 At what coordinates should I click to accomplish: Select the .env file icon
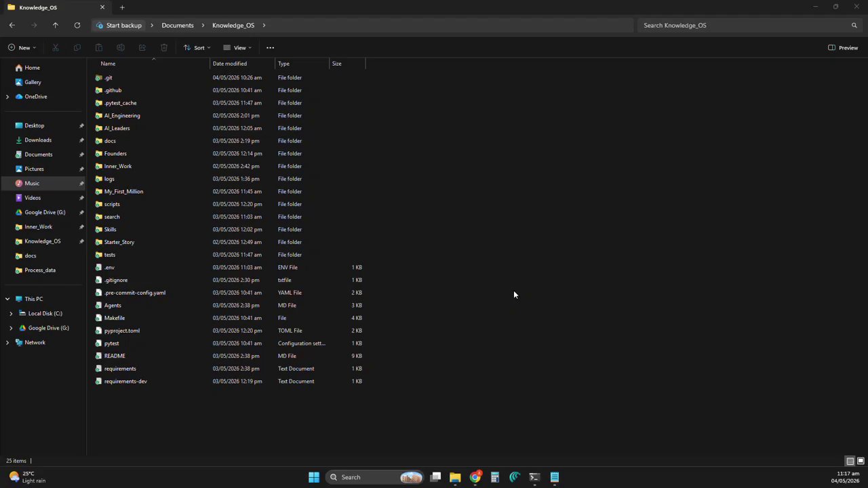99,268
